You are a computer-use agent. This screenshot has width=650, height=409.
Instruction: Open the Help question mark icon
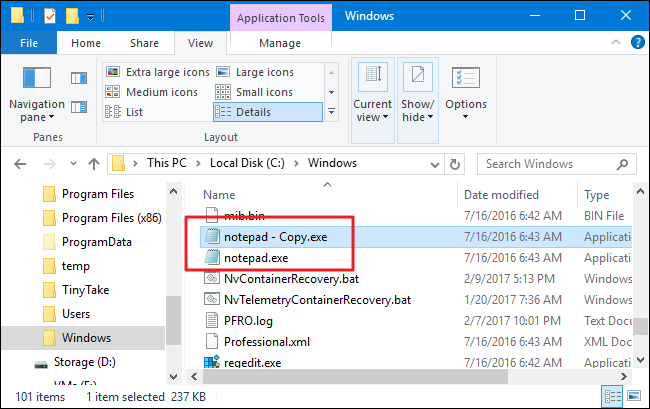(638, 42)
